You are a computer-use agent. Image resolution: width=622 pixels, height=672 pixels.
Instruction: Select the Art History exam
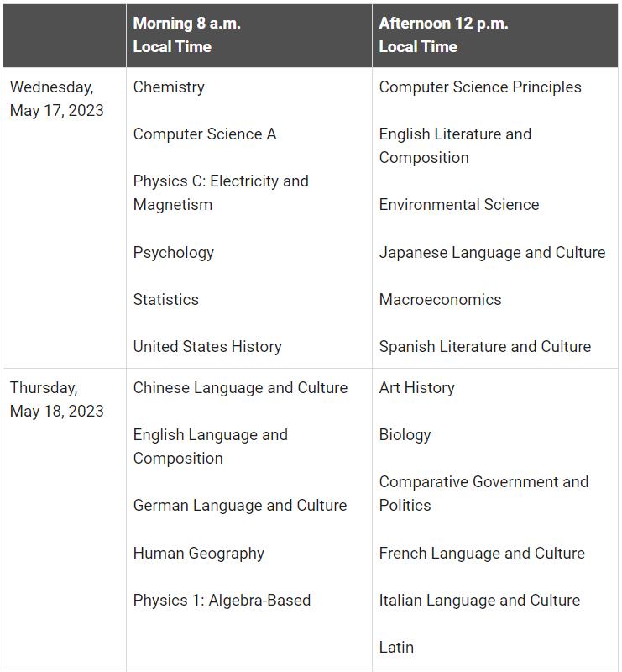416,388
